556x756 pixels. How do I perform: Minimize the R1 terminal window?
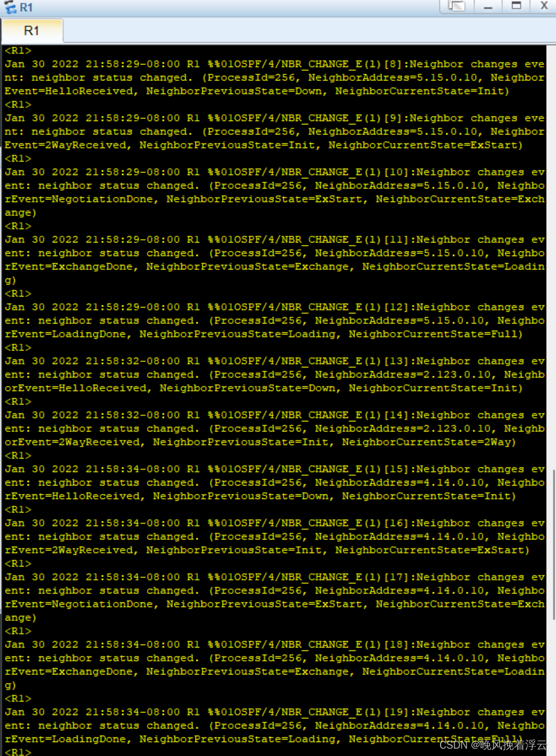(x=488, y=6)
